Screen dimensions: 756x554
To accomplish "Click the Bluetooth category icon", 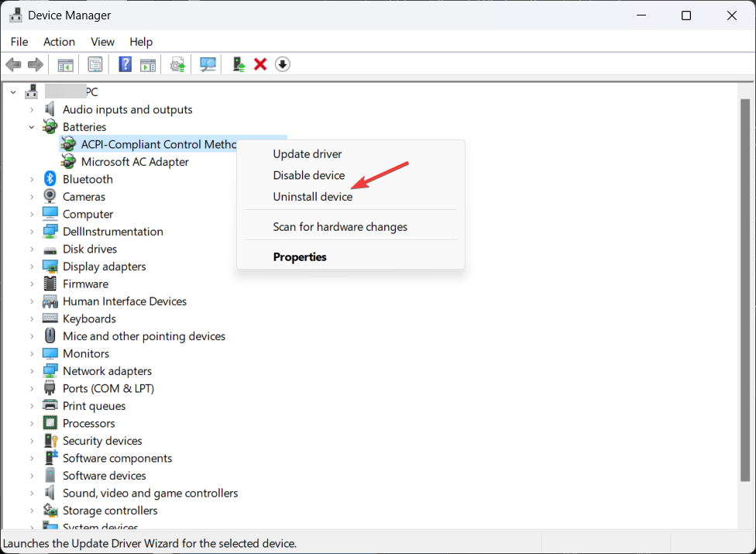I will 50,179.
